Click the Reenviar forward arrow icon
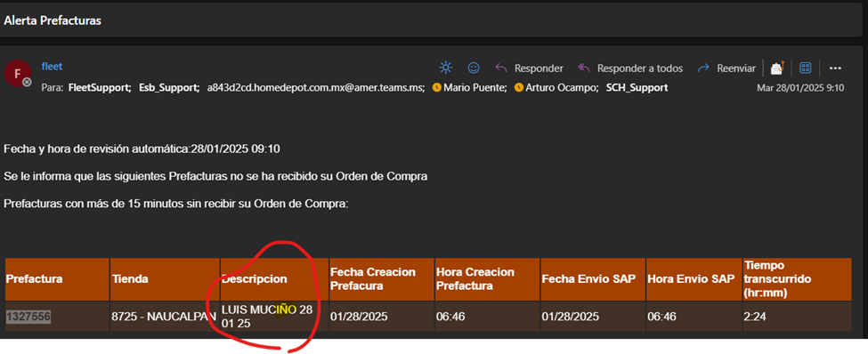Image resolution: width=868 pixels, height=354 pixels. (703, 68)
